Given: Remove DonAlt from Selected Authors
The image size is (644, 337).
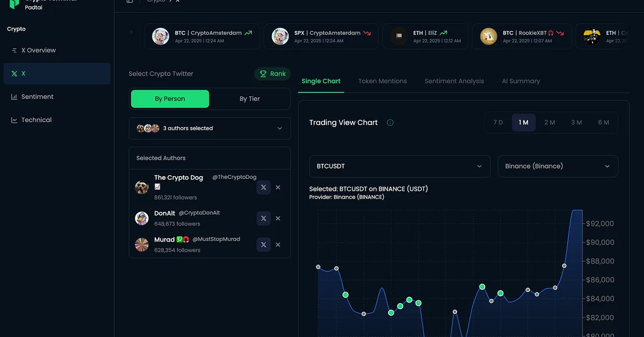Looking at the screenshot, I should pos(277,218).
